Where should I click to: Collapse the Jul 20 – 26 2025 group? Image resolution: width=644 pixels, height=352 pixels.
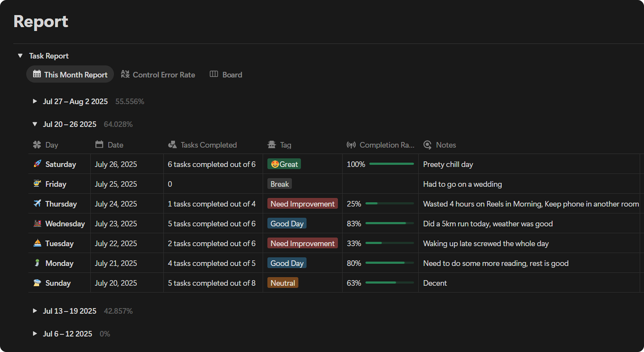(x=35, y=124)
